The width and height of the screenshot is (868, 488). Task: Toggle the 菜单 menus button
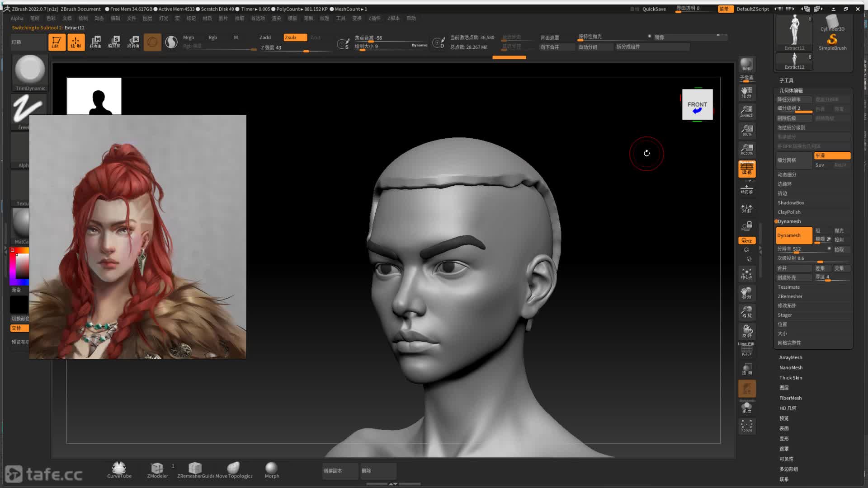(725, 9)
